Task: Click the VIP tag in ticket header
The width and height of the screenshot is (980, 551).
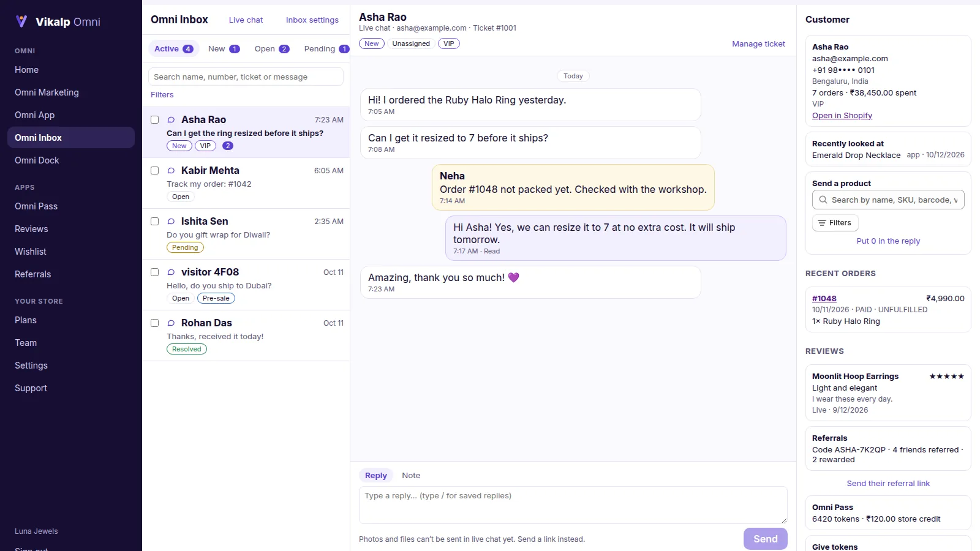Action: pyautogui.click(x=449, y=44)
